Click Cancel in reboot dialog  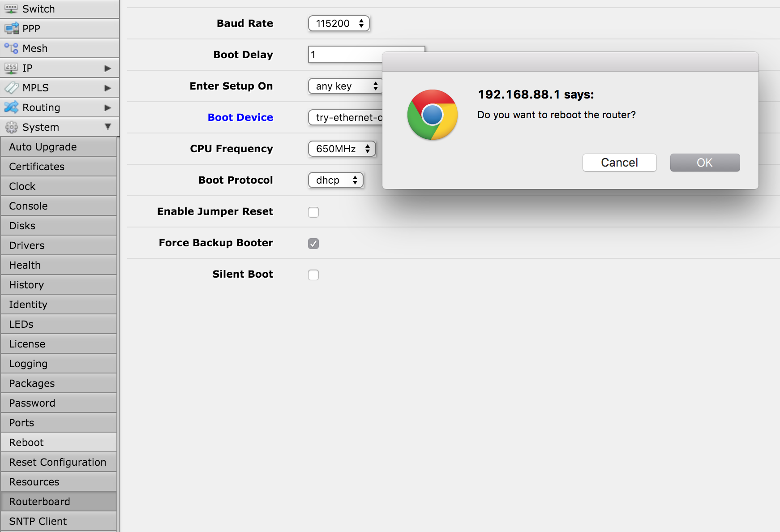point(620,163)
